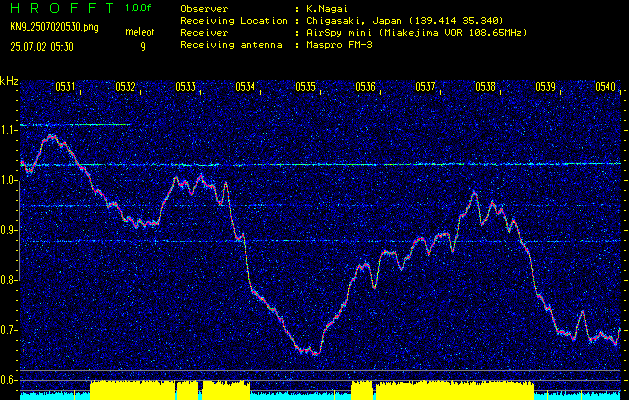Select the observer name K.Nagai
Image resolution: width=629 pixels, height=400 pixels.
click(x=325, y=8)
